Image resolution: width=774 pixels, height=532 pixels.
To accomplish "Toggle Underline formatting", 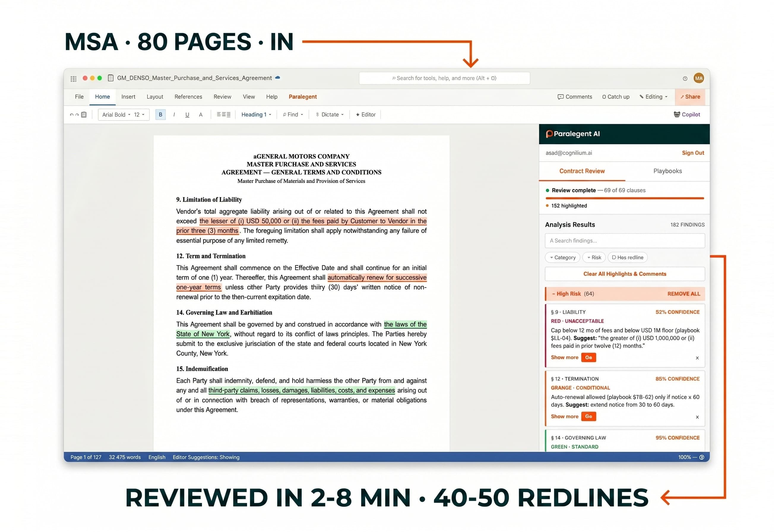I will [187, 115].
